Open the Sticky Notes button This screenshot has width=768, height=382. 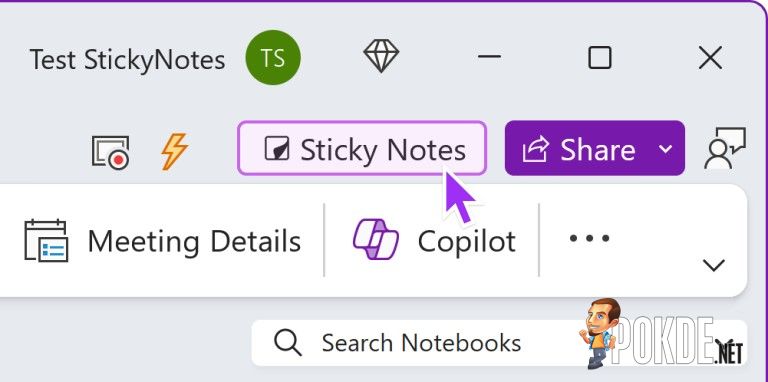click(x=362, y=148)
